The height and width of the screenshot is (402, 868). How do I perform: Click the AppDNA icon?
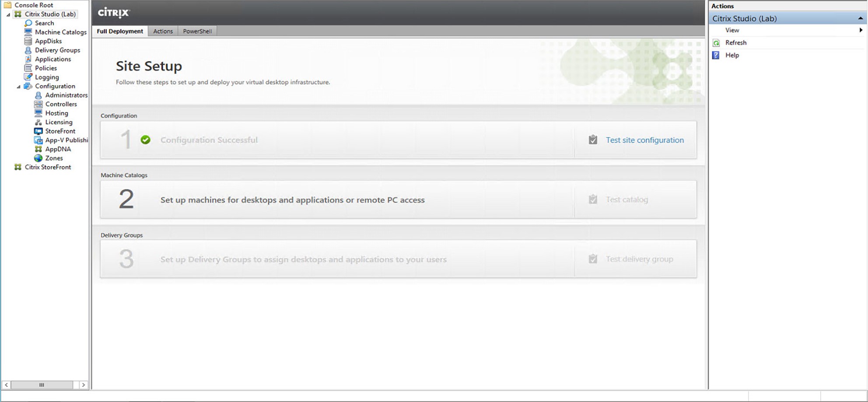pyautogui.click(x=38, y=149)
